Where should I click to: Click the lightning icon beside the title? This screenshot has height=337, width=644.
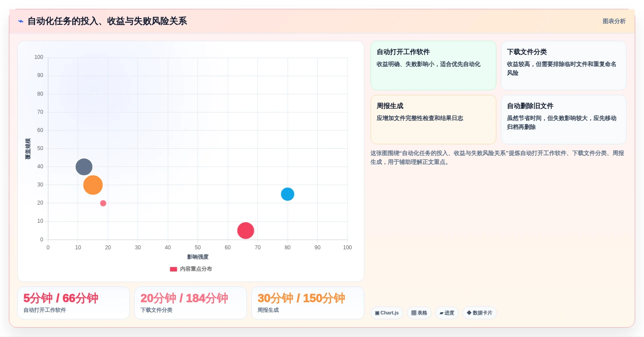[x=21, y=21]
